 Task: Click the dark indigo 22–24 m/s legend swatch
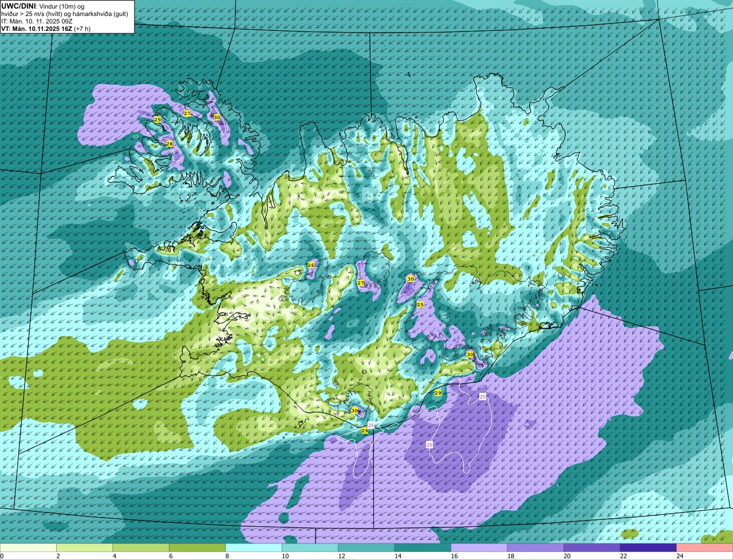click(x=648, y=548)
